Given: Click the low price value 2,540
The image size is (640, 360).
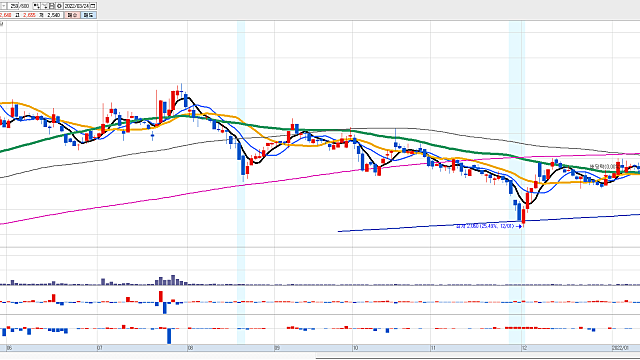Looking at the screenshot, I should (x=53, y=15).
